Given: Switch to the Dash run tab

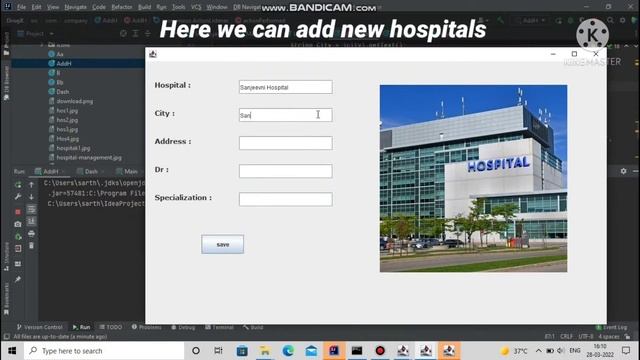Looking at the screenshot, I should tap(91, 171).
